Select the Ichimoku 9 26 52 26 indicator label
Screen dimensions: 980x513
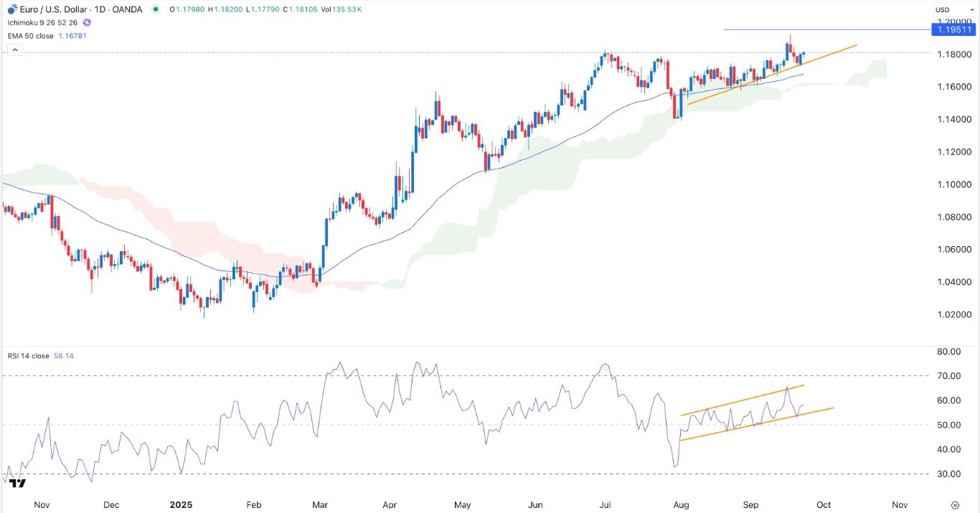(42, 23)
